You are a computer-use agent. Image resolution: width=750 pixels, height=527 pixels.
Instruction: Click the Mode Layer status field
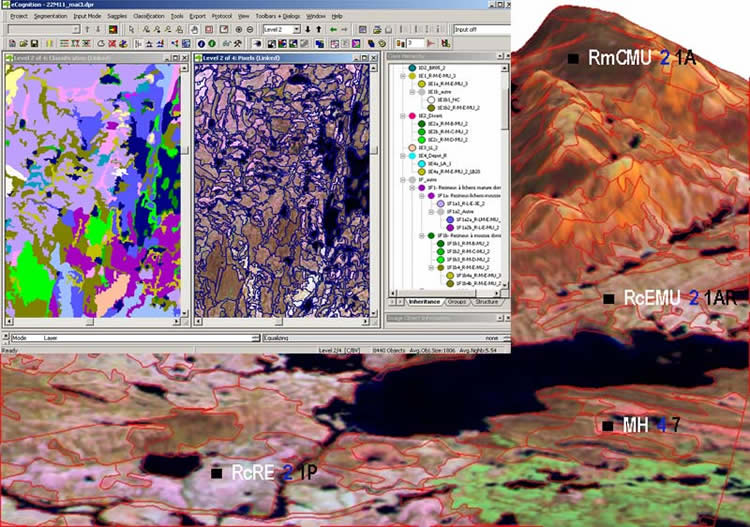coord(135,338)
